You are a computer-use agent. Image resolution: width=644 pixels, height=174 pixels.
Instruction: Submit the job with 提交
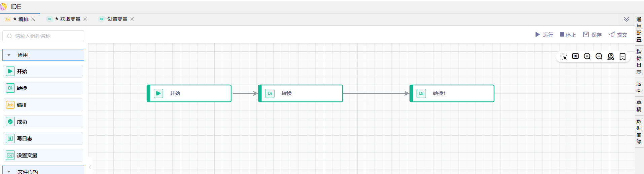pos(618,35)
